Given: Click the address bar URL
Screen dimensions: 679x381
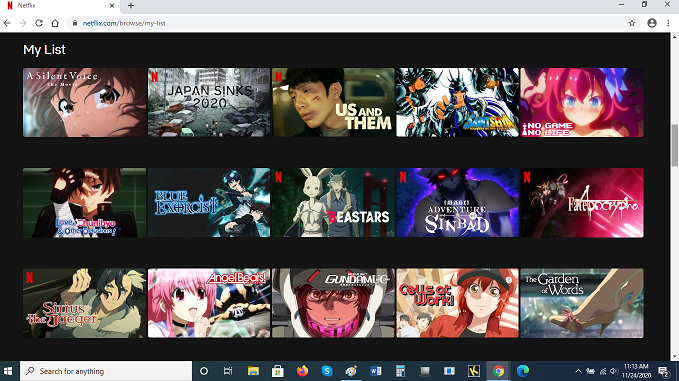Looking at the screenshot, I should (124, 23).
